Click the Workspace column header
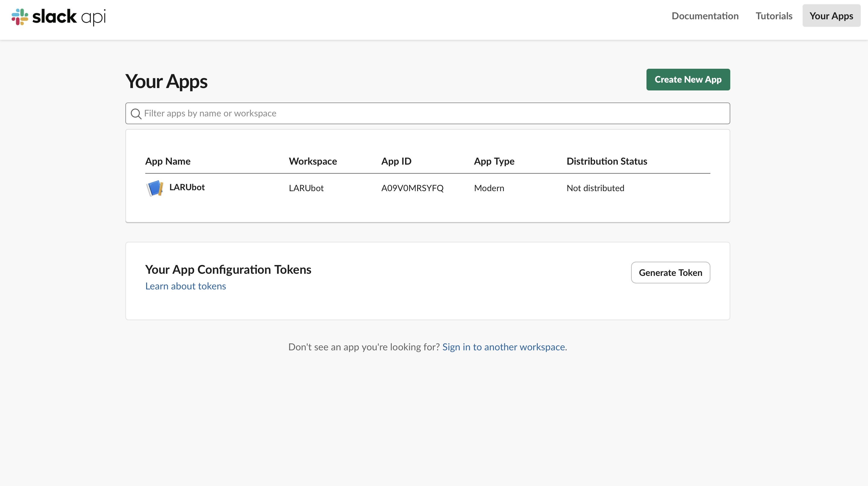 (x=313, y=161)
